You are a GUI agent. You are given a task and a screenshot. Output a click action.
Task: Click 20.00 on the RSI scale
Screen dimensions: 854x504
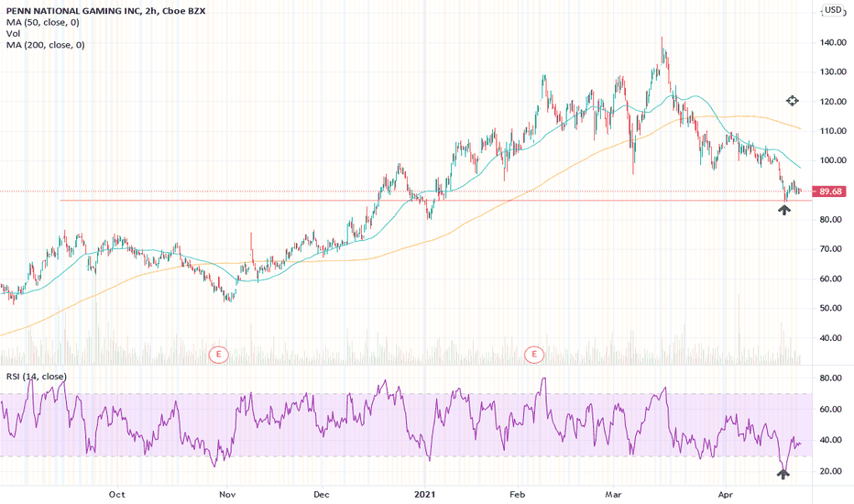click(831, 471)
